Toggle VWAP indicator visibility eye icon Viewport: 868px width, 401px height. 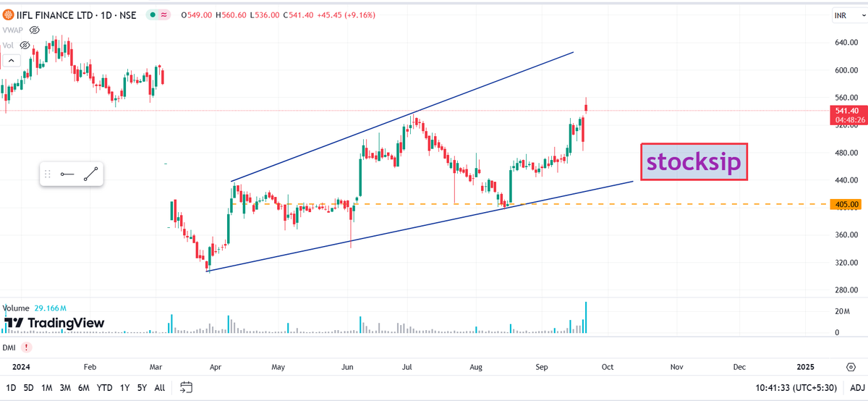(x=35, y=30)
